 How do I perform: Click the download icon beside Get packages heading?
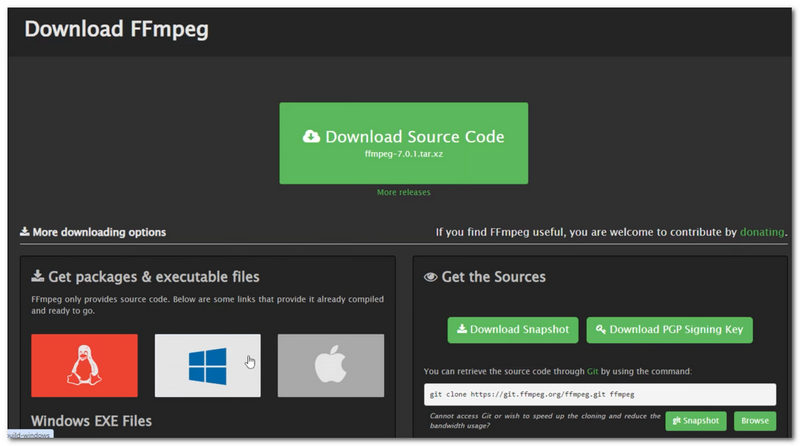(x=37, y=277)
